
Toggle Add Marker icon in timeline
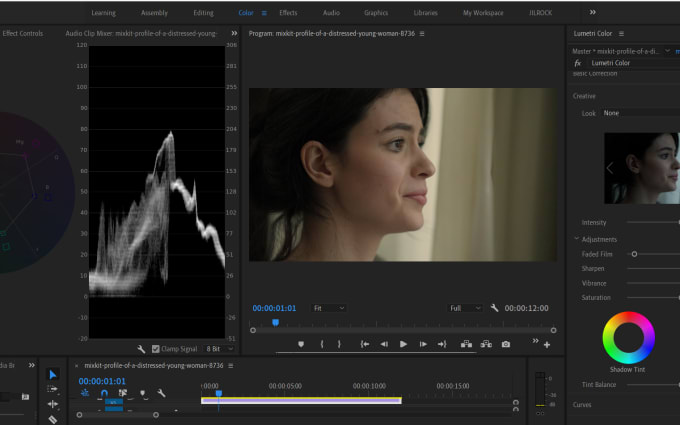143,394
